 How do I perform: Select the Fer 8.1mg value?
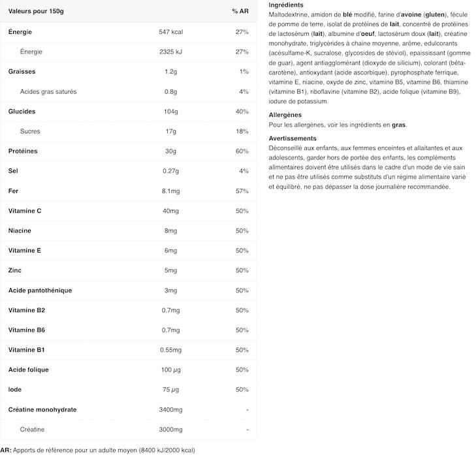tap(170, 191)
